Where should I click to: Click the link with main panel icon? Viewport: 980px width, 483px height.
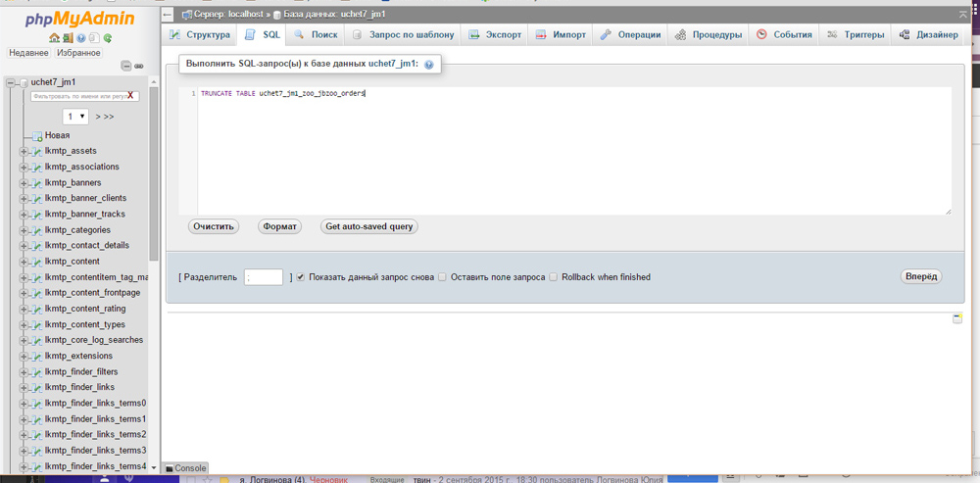click(x=139, y=66)
